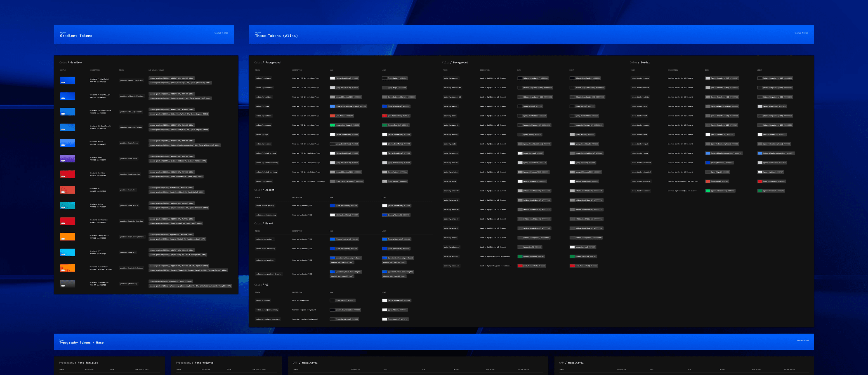868x375 pixels.
Task: Click the color.fg.primary token chip
Action: [264, 78]
